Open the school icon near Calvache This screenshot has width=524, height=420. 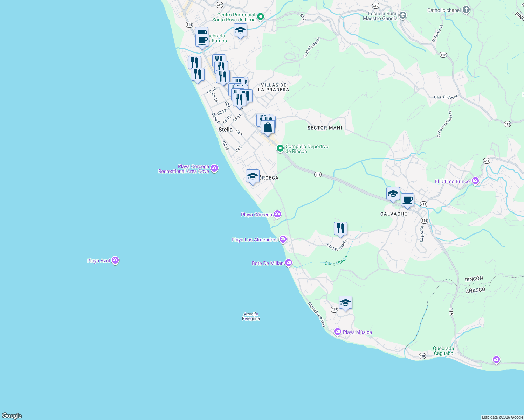click(393, 193)
